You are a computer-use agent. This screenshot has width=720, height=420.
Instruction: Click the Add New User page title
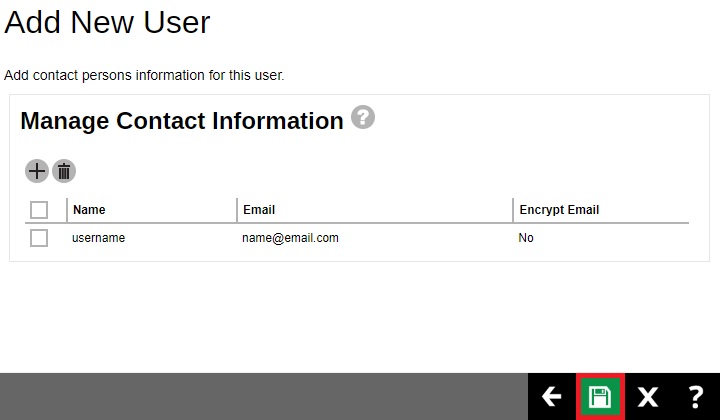[x=107, y=22]
